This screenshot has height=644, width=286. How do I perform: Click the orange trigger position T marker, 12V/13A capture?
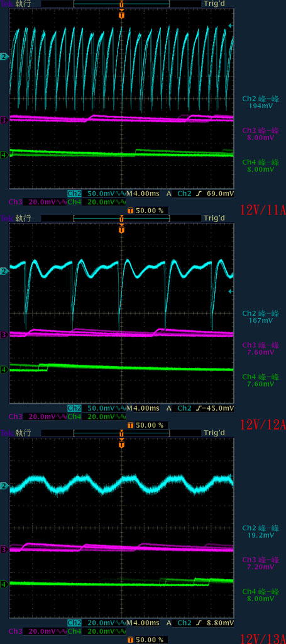coord(121,445)
